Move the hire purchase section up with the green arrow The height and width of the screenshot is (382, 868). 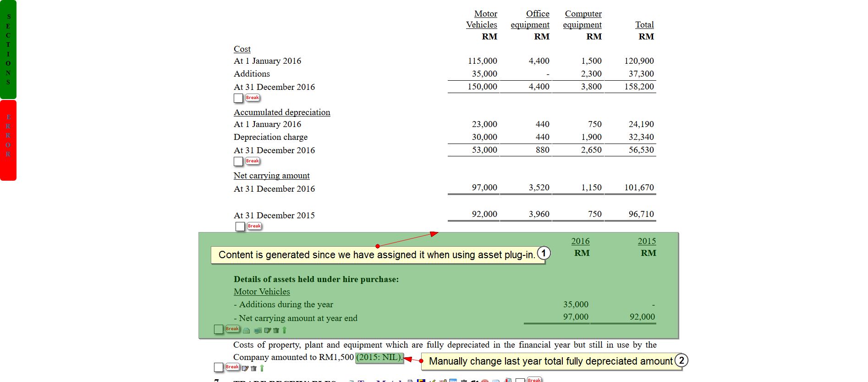click(284, 330)
